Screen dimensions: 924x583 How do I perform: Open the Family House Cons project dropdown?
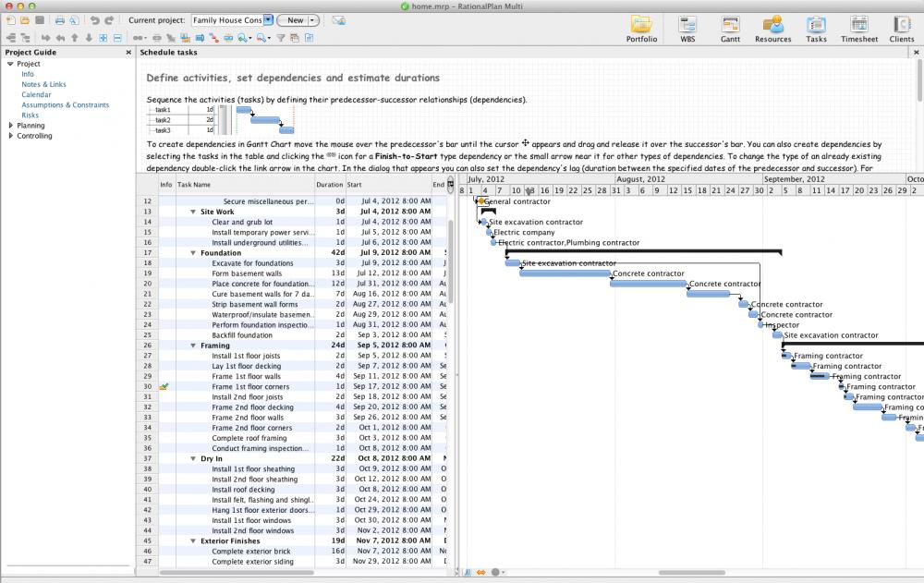[x=267, y=19]
